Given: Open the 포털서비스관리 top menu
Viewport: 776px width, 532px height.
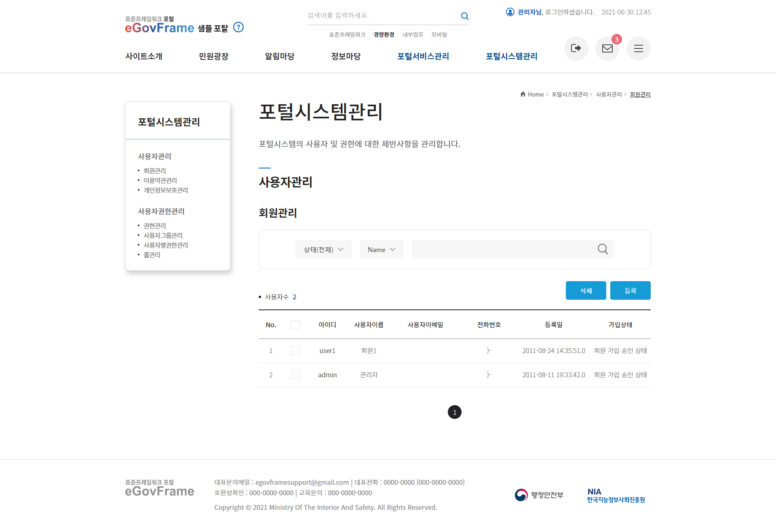Looking at the screenshot, I should (x=423, y=57).
